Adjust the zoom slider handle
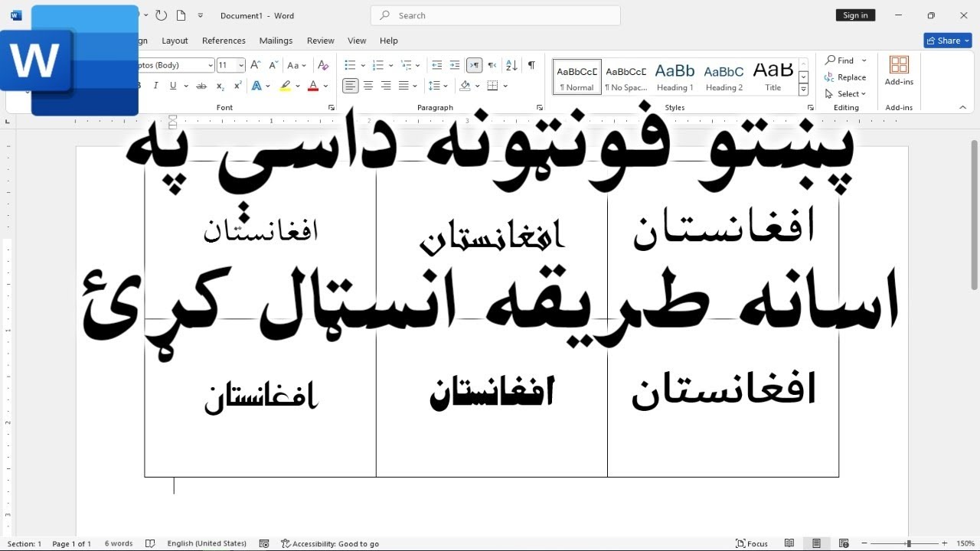The height and width of the screenshot is (551, 980). coord(909,543)
